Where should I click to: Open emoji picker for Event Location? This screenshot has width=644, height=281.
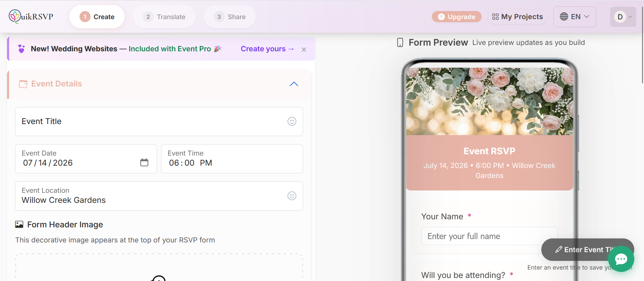click(x=292, y=196)
